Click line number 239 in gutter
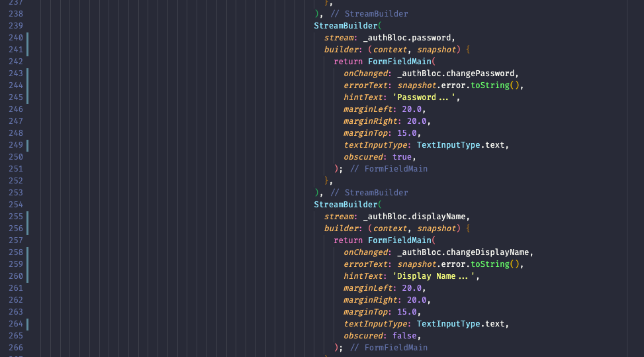Screen dimensions: 644x357 tap(16, 25)
